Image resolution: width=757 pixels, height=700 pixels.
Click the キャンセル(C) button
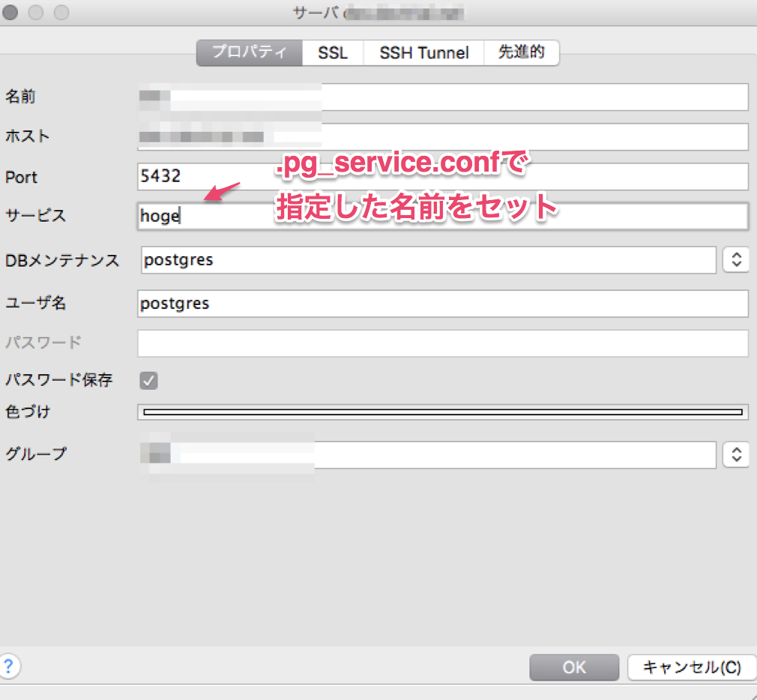pos(692,667)
